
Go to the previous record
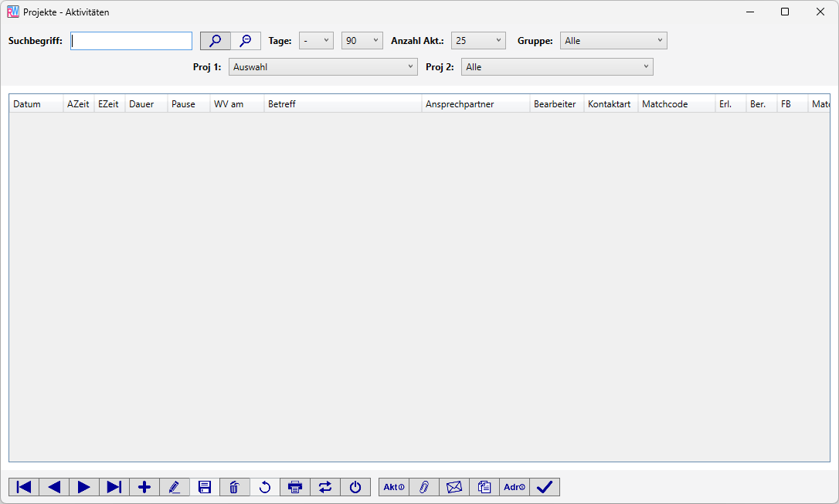[x=54, y=487]
